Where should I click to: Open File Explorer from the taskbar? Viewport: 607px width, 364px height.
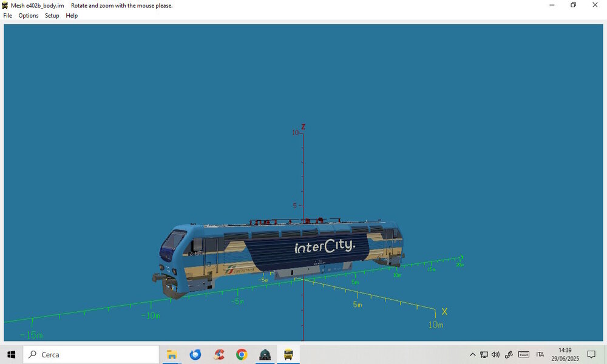point(172,354)
